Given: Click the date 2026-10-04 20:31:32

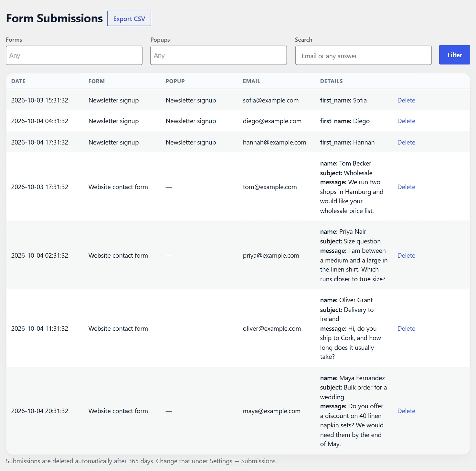Looking at the screenshot, I should (40, 411).
